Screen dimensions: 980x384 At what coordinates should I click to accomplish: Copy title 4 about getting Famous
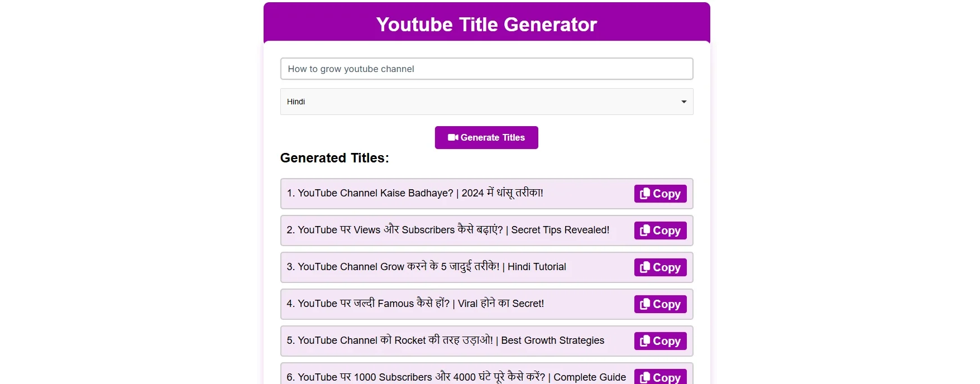(660, 304)
